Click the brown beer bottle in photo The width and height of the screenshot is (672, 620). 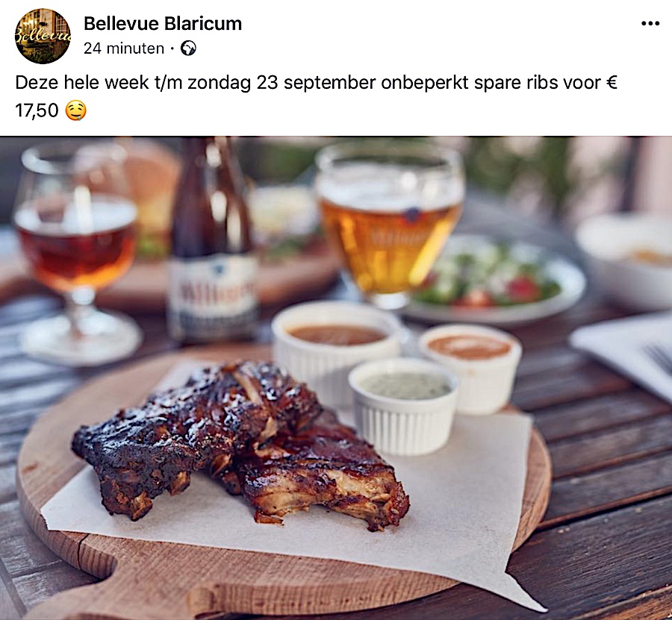click(212, 239)
